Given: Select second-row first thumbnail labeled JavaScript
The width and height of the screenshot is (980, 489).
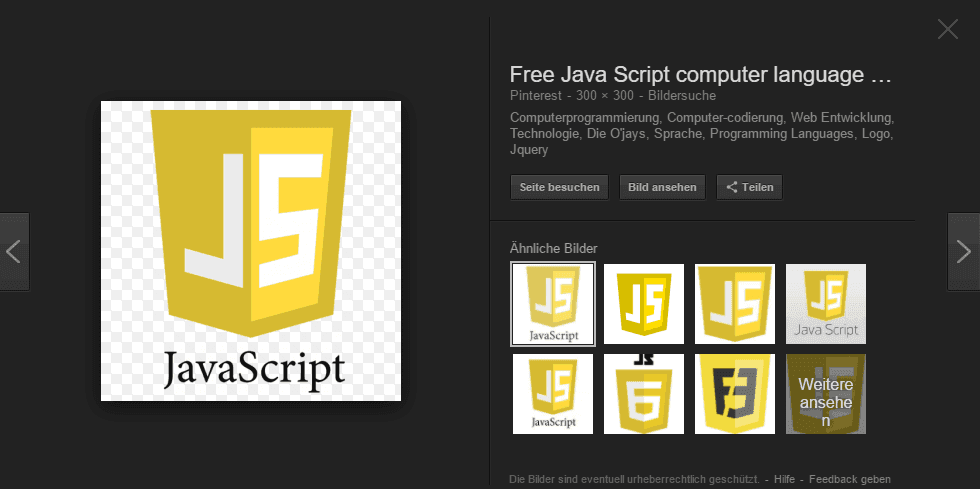Looking at the screenshot, I should pos(553,394).
